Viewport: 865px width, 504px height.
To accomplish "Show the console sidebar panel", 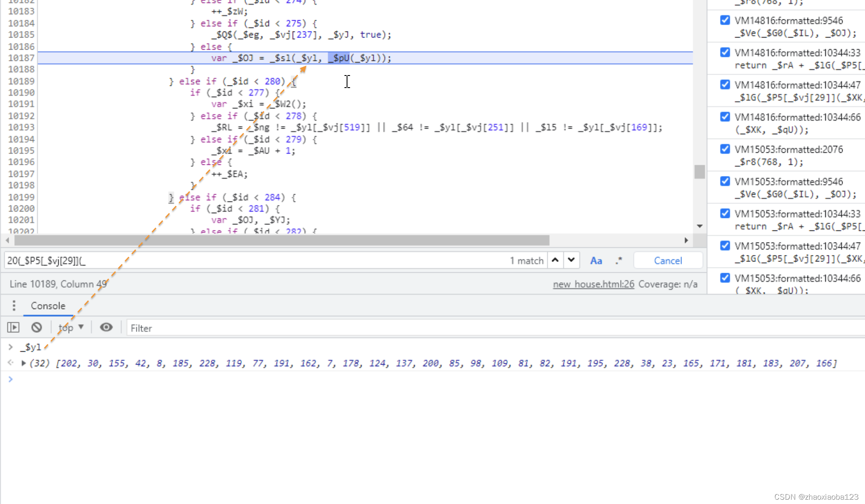I will [x=13, y=328].
